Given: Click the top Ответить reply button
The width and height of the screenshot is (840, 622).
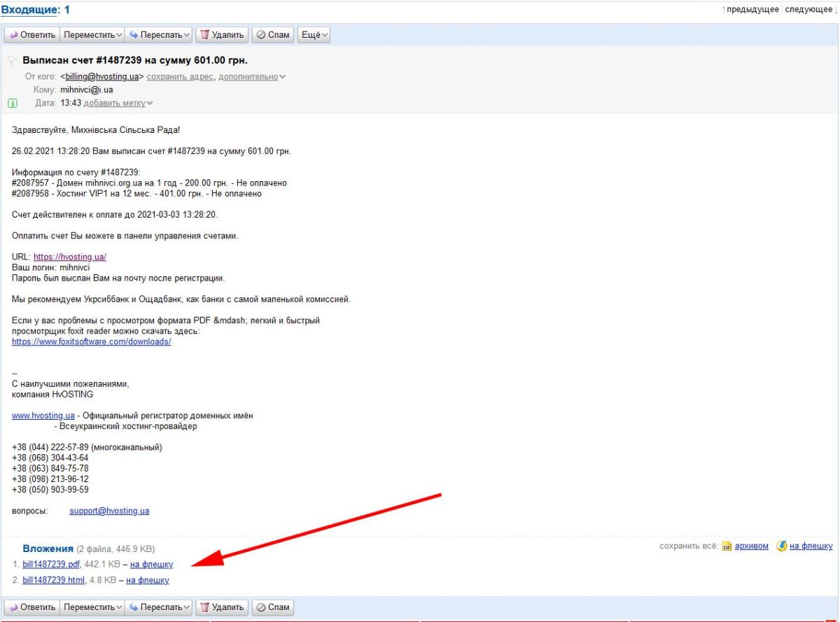Looking at the screenshot, I should pyautogui.click(x=32, y=35).
